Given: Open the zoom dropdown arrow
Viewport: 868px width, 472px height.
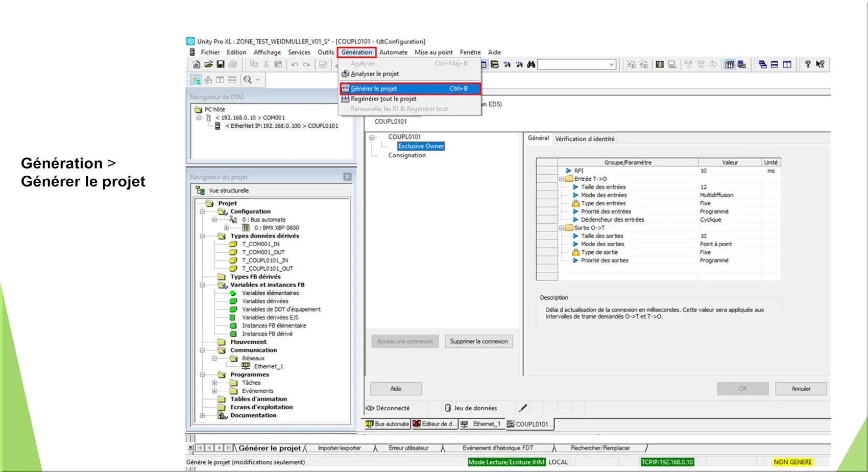Looking at the screenshot, I should (x=258, y=80).
